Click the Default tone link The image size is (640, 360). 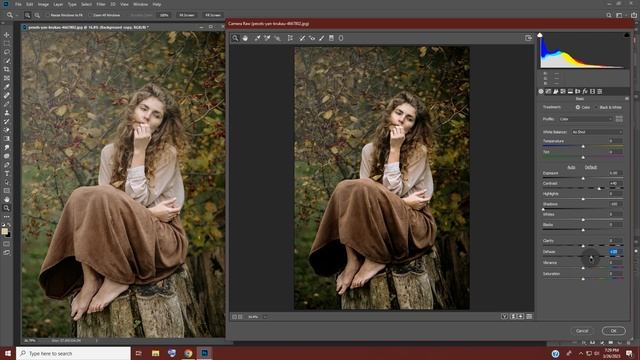pyautogui.click(x=591, y=167)
